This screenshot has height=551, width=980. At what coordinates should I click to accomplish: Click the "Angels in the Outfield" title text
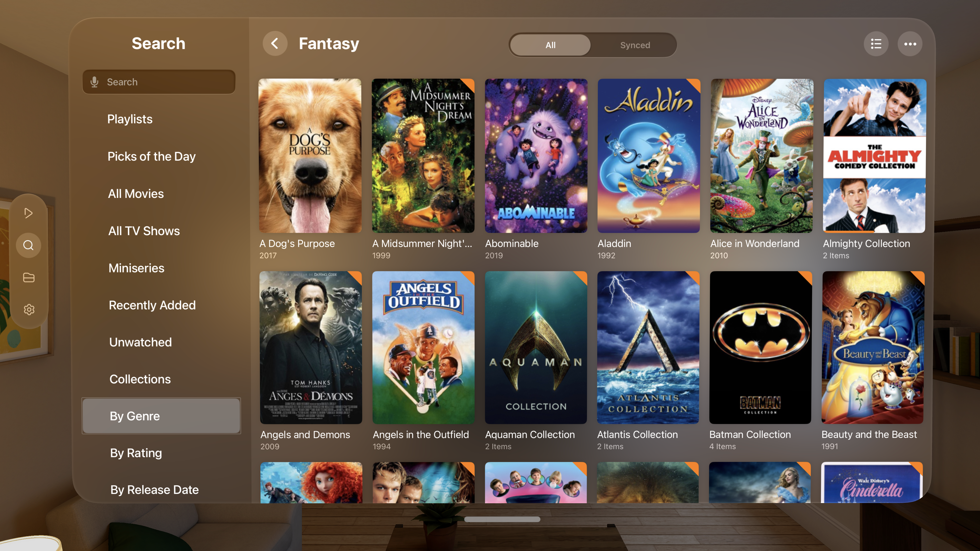(421, 434)
